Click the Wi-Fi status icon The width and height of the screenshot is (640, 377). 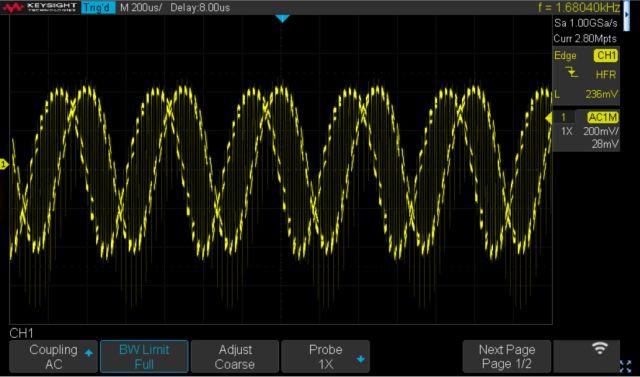pyautogui.click(x=599, y=349)
